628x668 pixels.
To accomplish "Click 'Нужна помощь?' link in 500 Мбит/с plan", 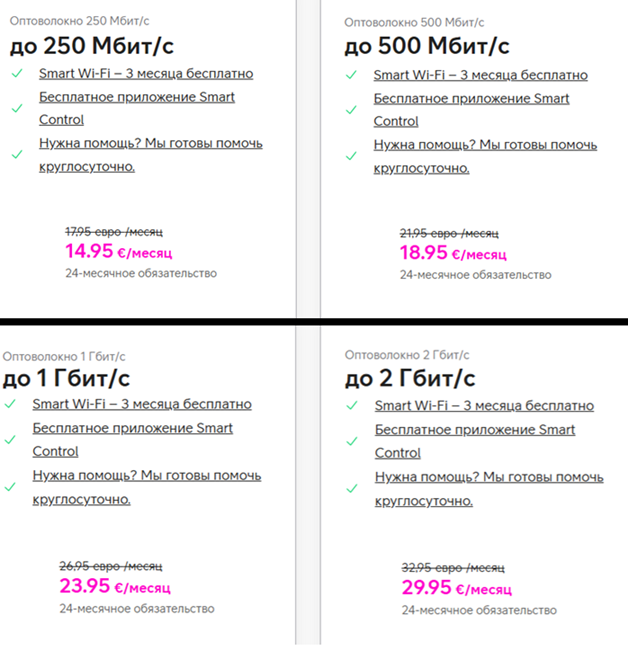I will (485, 145).
